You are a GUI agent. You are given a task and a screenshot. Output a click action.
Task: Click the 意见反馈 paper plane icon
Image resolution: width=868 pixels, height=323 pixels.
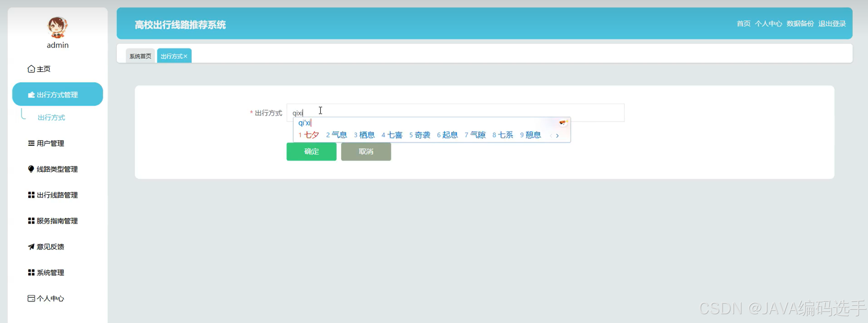31,247
